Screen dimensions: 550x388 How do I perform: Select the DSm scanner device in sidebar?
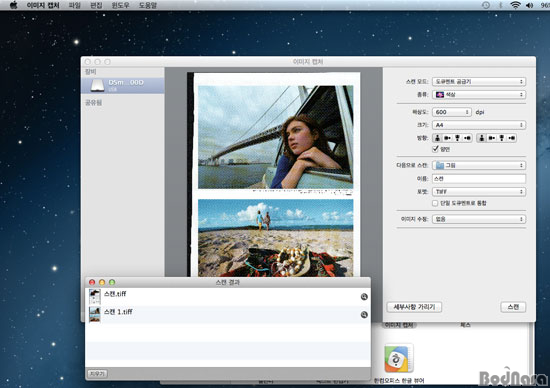pos(123,85)
